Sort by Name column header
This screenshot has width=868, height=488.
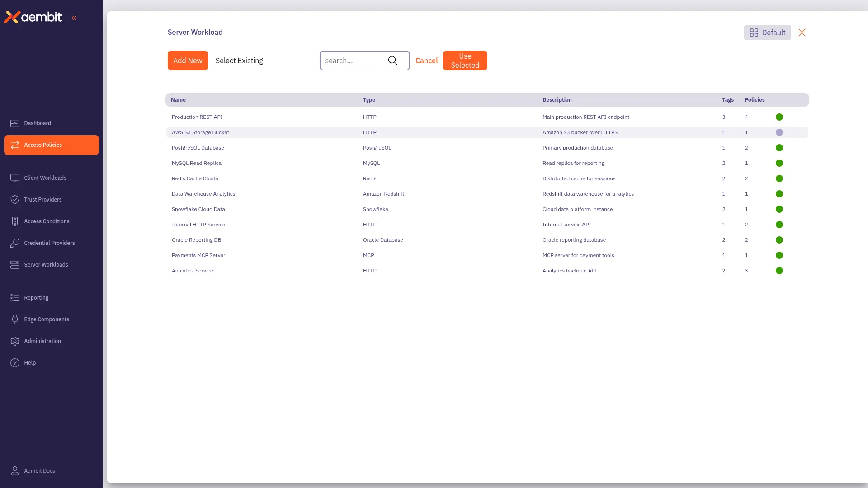click(x=178, y=100)
